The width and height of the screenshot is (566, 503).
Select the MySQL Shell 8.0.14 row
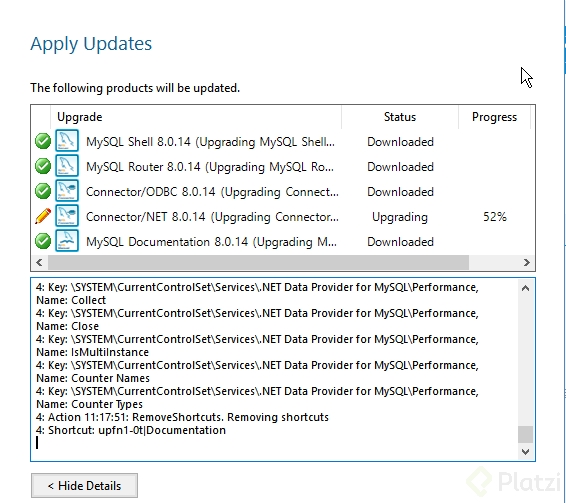(283, 142)
